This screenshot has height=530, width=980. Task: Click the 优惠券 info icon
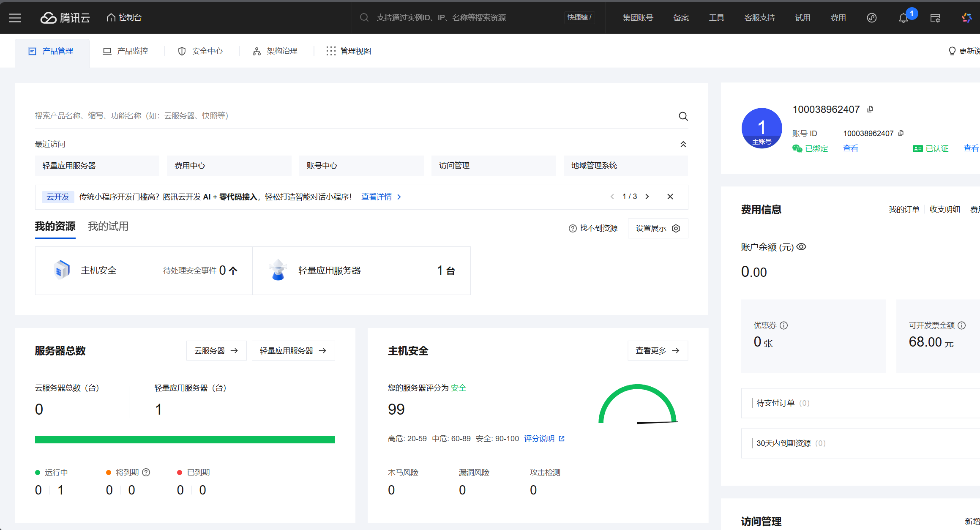coord(783,325)
